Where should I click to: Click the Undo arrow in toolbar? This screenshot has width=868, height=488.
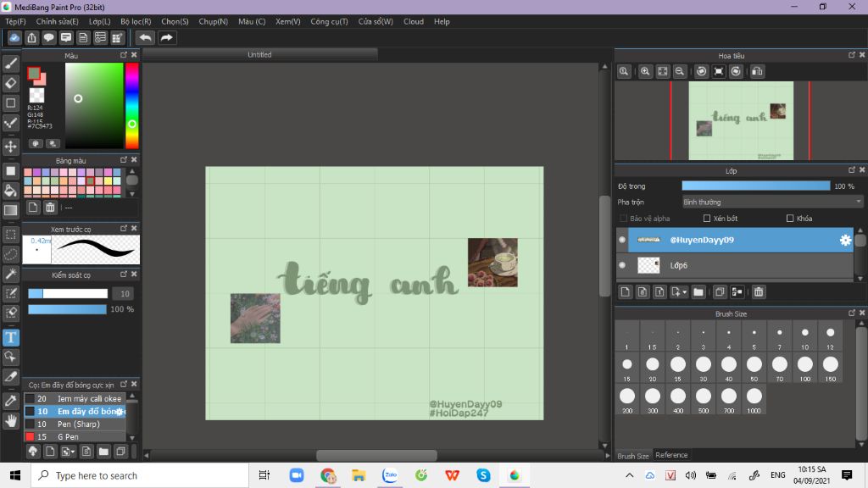146,37
